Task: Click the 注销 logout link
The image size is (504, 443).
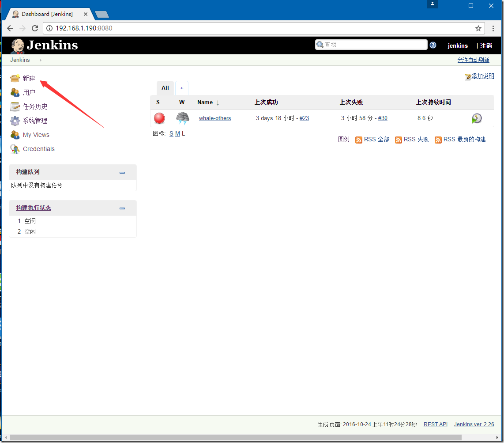Action: tap(486, 45)
